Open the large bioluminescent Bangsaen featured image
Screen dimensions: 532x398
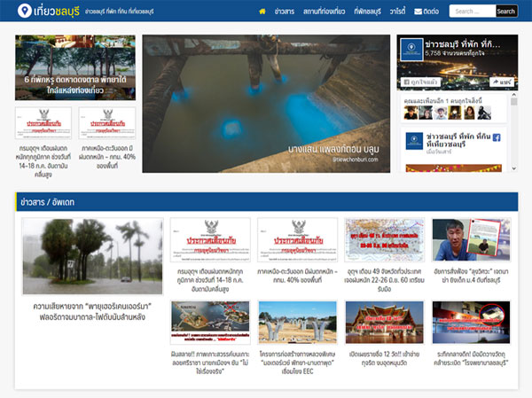coord(266,104)
